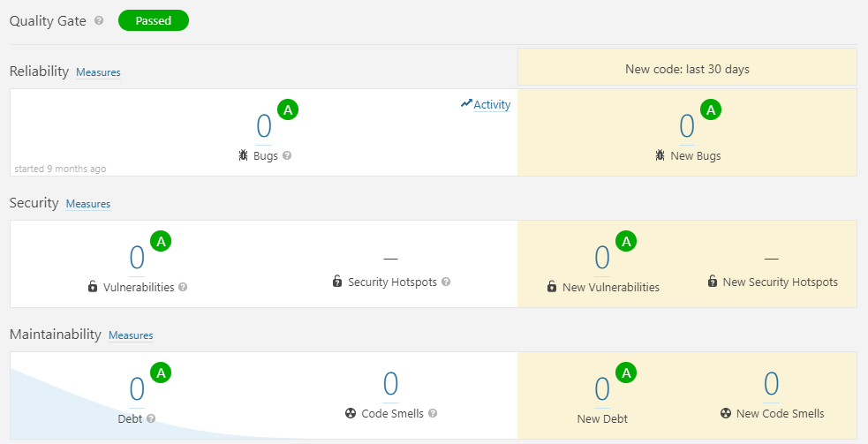Click the Vulnerabilities count value
Viewport: 868px width, 444px height.
pyautogui.click(x=137, y=258)
